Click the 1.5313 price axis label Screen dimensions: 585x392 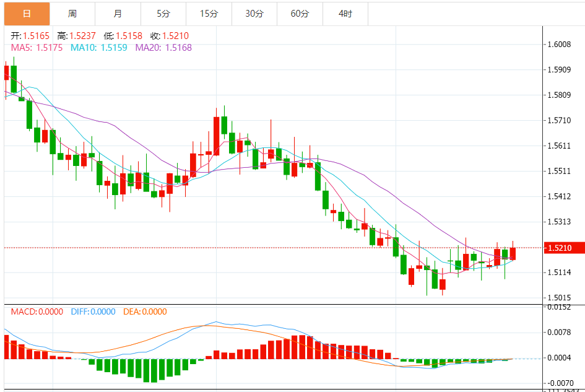pos(559,222)
